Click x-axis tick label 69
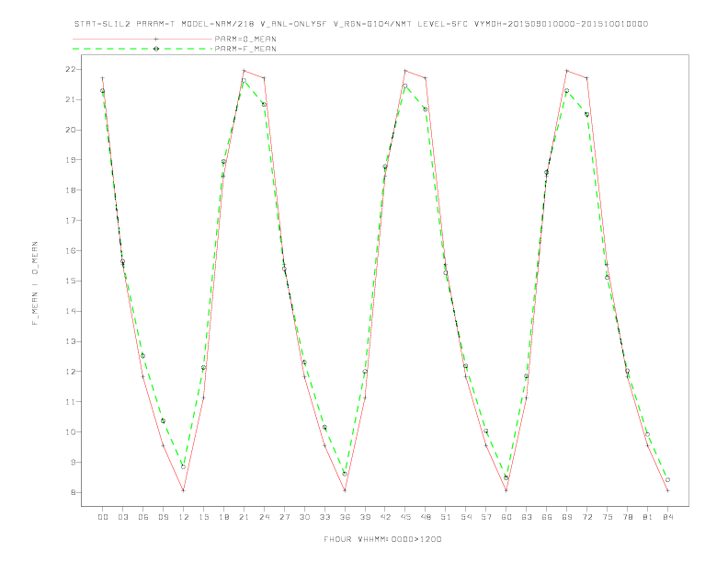Image resolution: width=728 pixels, height=563 pixels. [566, 517]
